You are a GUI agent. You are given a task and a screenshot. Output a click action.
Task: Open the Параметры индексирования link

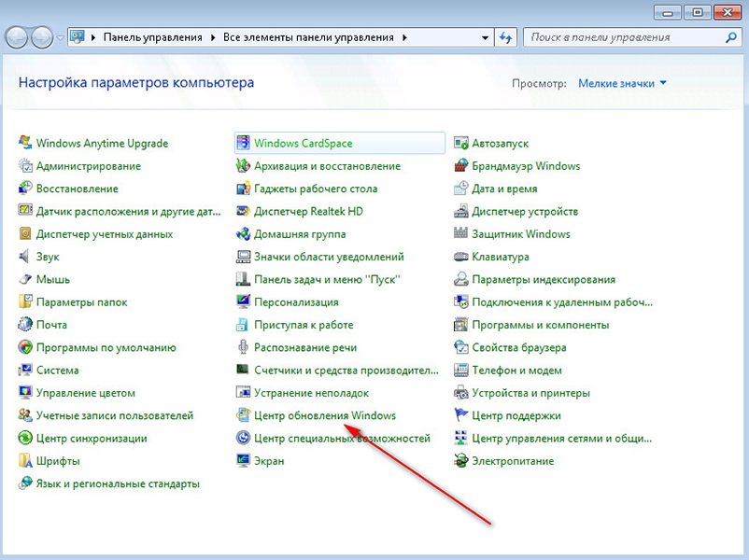coord(544,279)
